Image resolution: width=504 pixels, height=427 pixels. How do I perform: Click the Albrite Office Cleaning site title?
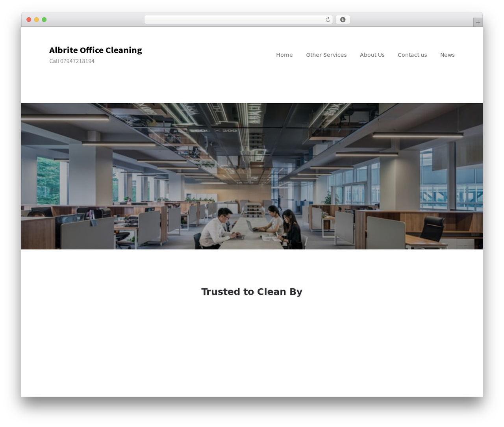96,50
